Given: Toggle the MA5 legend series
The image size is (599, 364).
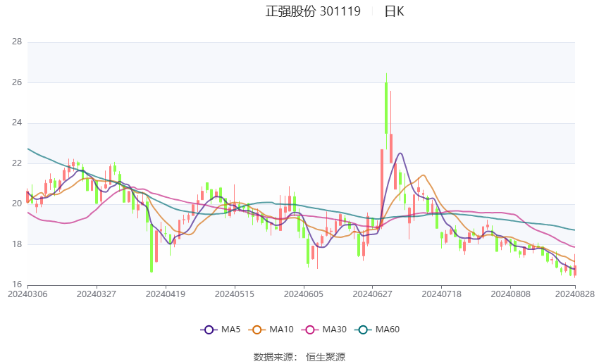Looking at the screenshot, I should click(221, 330).
